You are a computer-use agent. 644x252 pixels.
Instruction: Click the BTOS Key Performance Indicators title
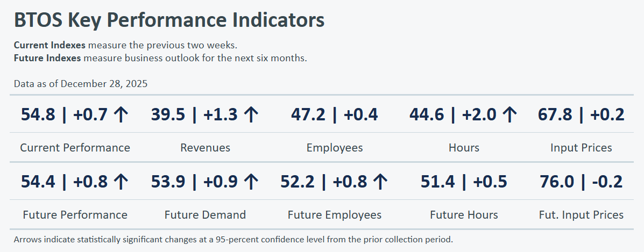(169, 20)
